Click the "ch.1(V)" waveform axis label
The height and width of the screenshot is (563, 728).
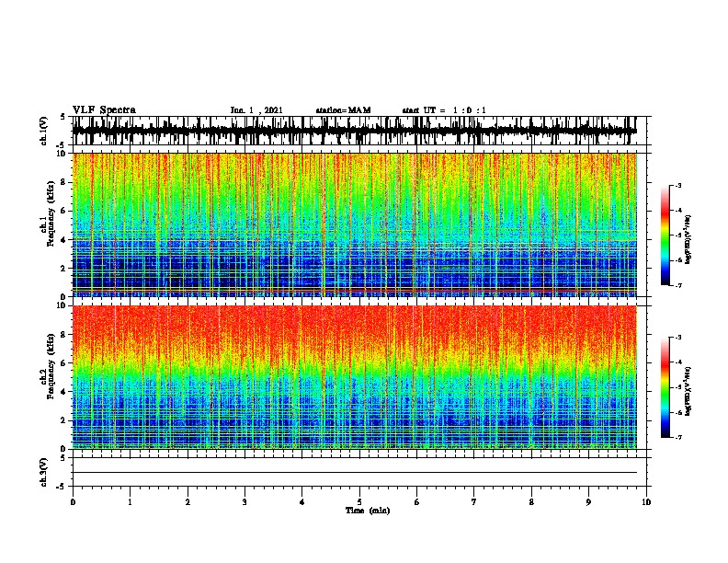click(x=44, y=131)
